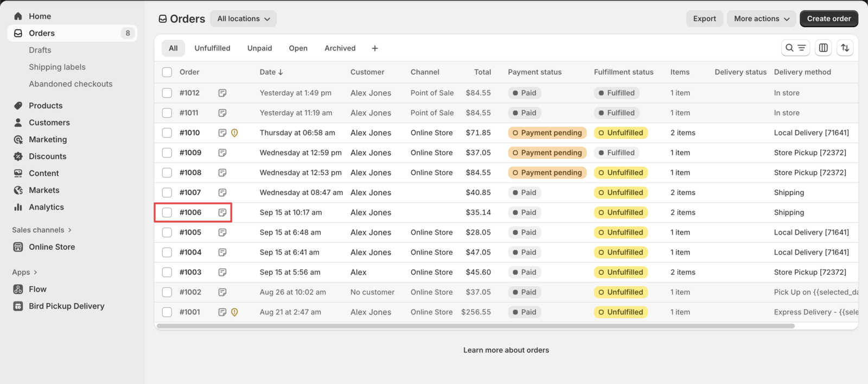Select checkbox for order #1003
The width and height of the screenshot is (868, 384).
coord(167,272)
